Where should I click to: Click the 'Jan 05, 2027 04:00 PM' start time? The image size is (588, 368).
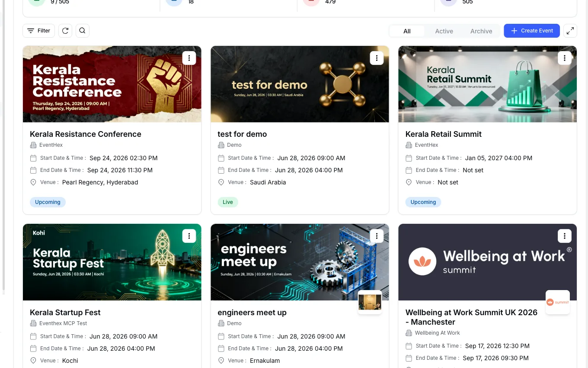click(499, 158)
